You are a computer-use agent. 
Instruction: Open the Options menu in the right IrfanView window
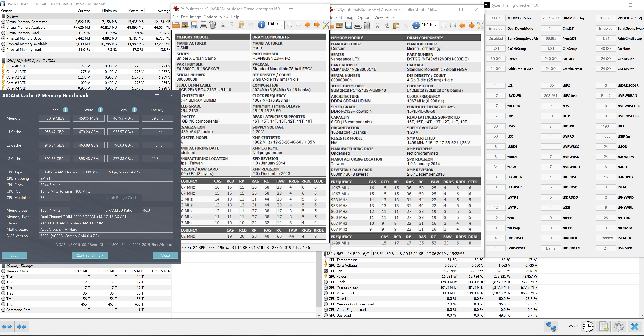[x=365, y=17]
